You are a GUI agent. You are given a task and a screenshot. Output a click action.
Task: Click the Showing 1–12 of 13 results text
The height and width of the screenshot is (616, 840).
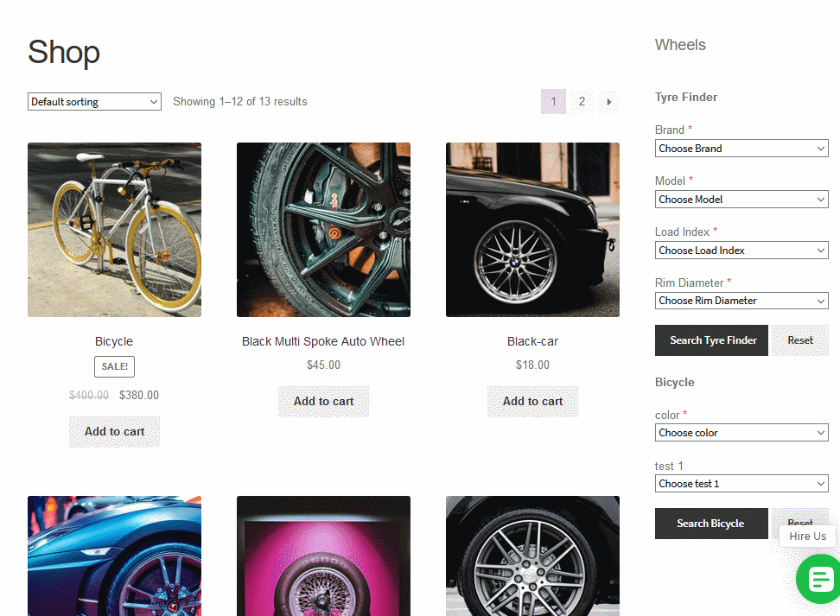(240, 102)
